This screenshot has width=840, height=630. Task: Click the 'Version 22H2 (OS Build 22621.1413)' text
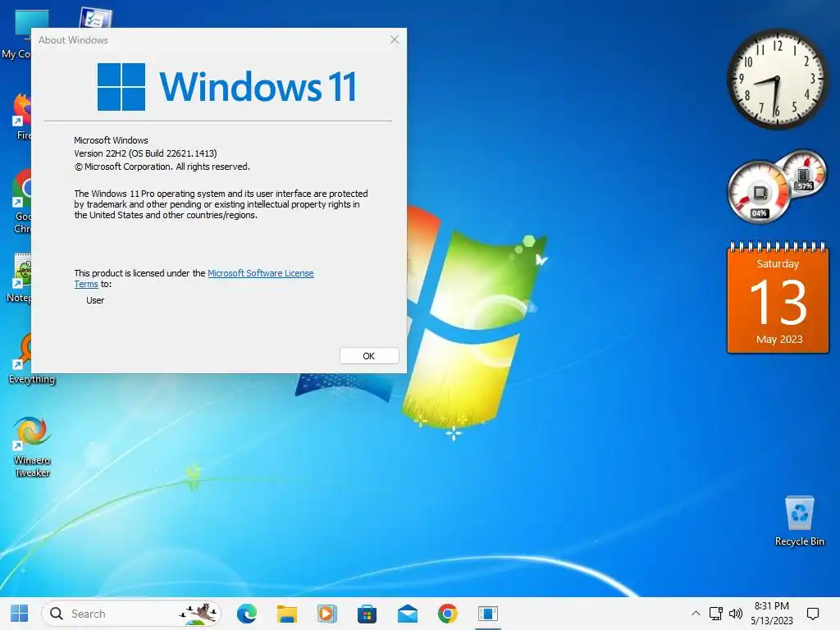[145, 153]
